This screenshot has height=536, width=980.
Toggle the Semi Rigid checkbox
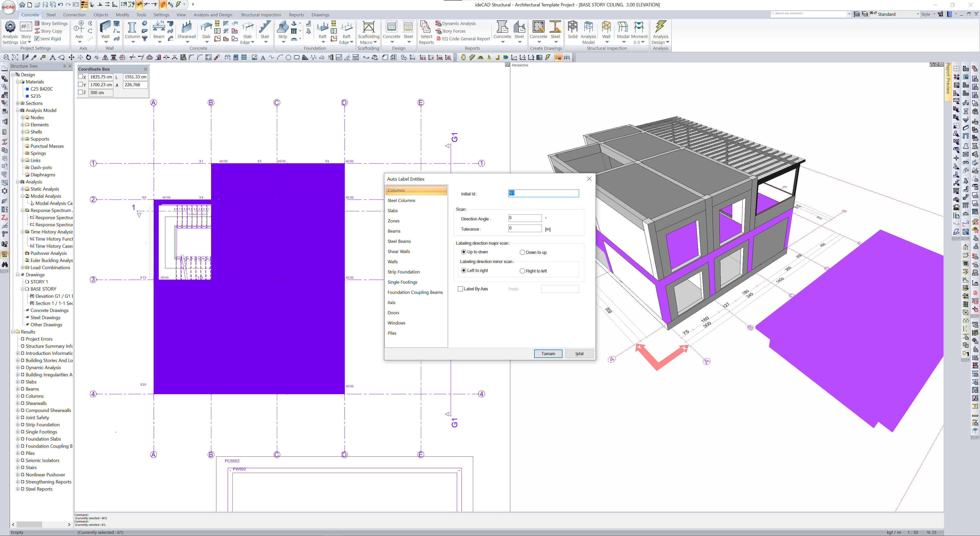(37, 39)
